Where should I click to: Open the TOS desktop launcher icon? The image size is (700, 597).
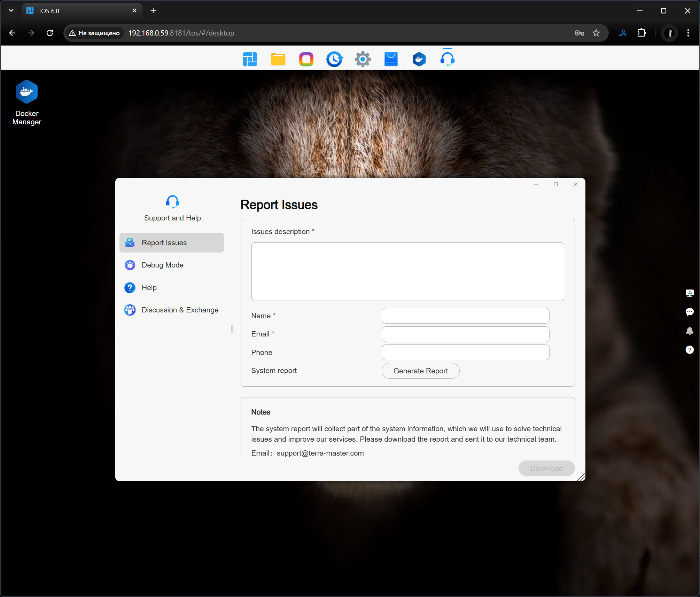pyautogui.click(x=250, y=59)
